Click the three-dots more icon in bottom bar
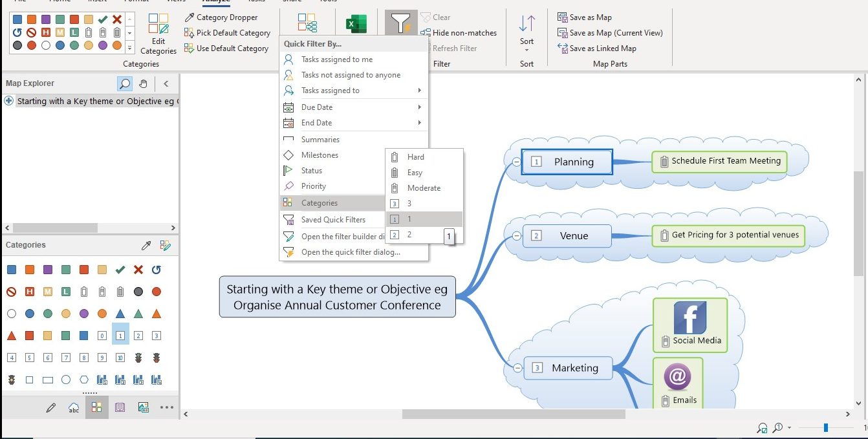868x439 pixels. [166, 407]
